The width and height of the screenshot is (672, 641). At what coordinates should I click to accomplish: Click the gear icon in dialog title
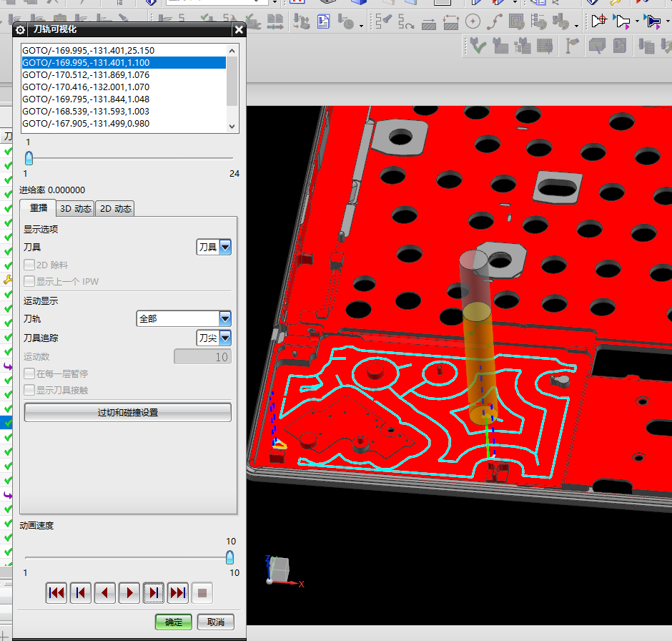click(20, 29)
